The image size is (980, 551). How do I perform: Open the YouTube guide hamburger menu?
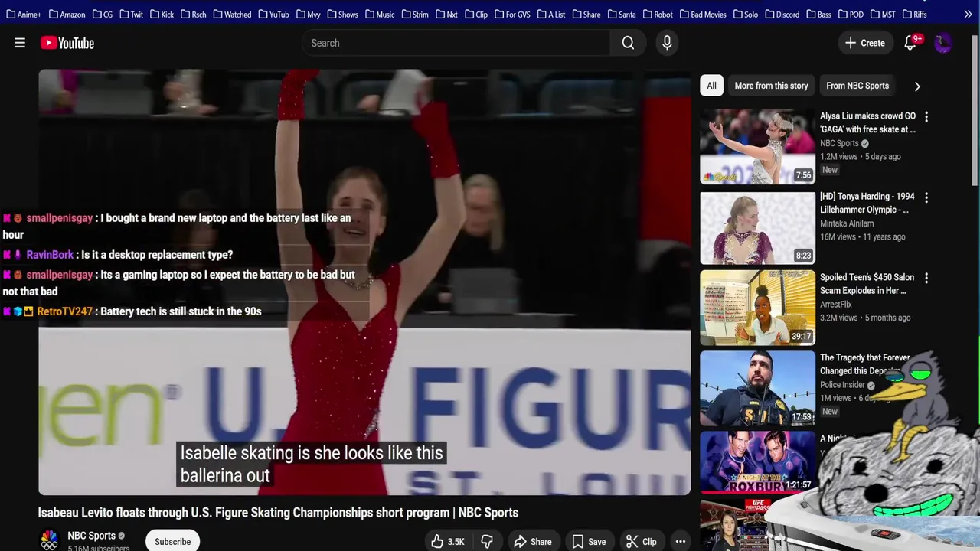click(20, 43)
